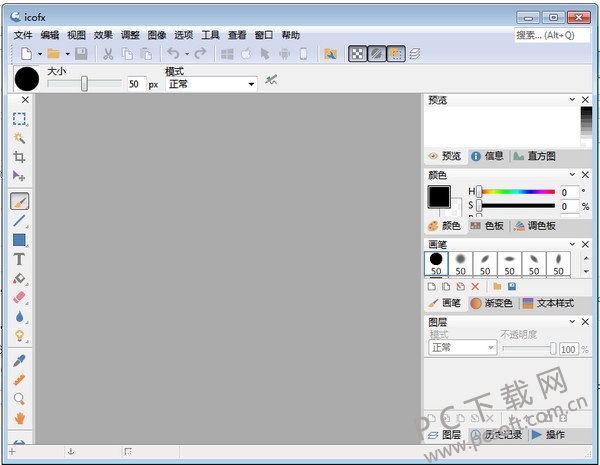
Task: Select the move tool with arrow plus
Action: (19, 176)
